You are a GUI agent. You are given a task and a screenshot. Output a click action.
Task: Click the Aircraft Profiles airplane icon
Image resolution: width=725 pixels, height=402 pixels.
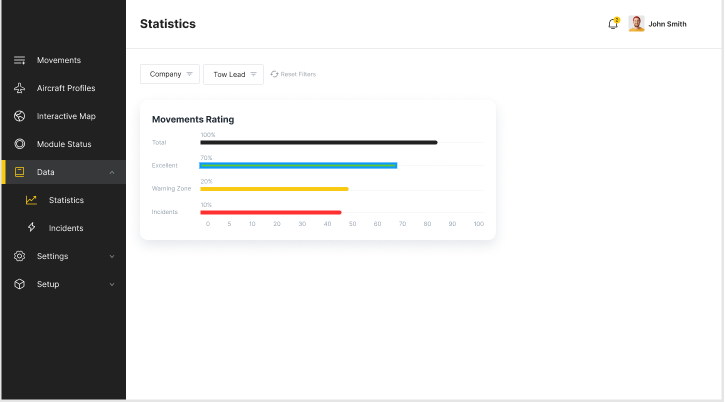19,88
